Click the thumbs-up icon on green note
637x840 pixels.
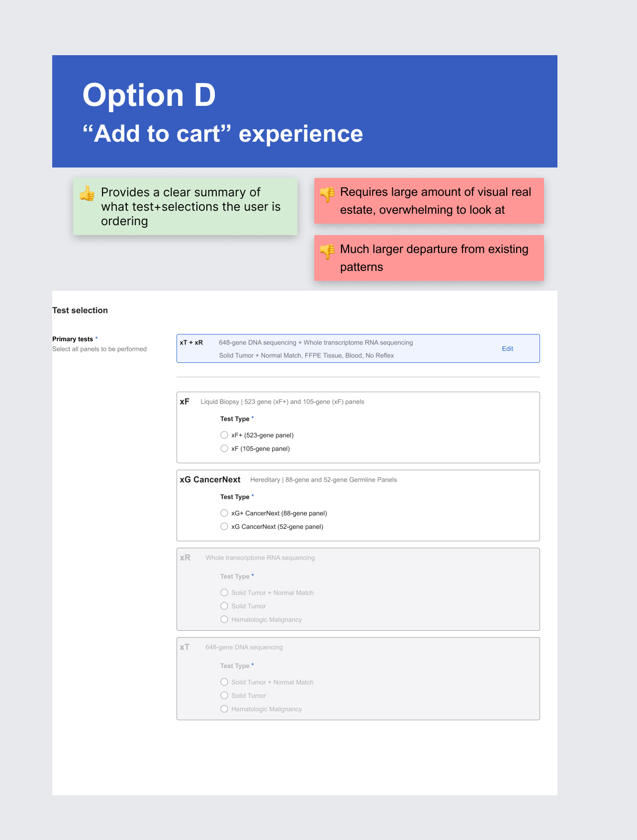click(x=87, y=193)
